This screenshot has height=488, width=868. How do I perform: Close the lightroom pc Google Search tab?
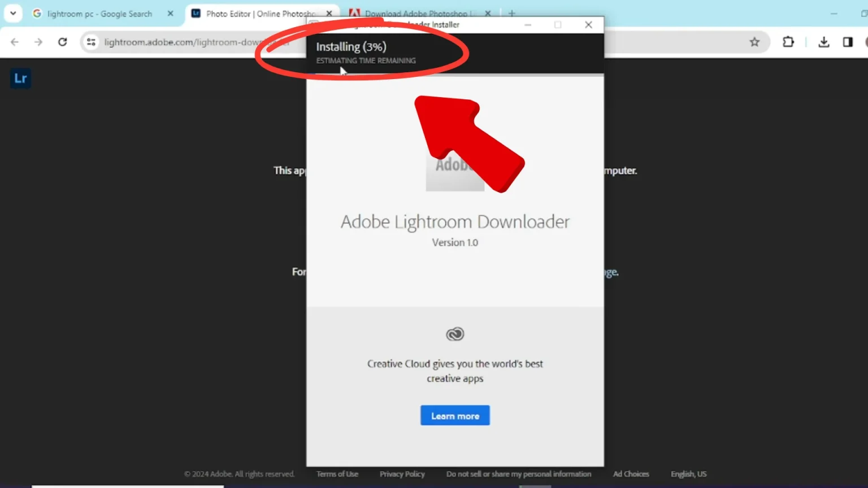[x=170, y=14]
